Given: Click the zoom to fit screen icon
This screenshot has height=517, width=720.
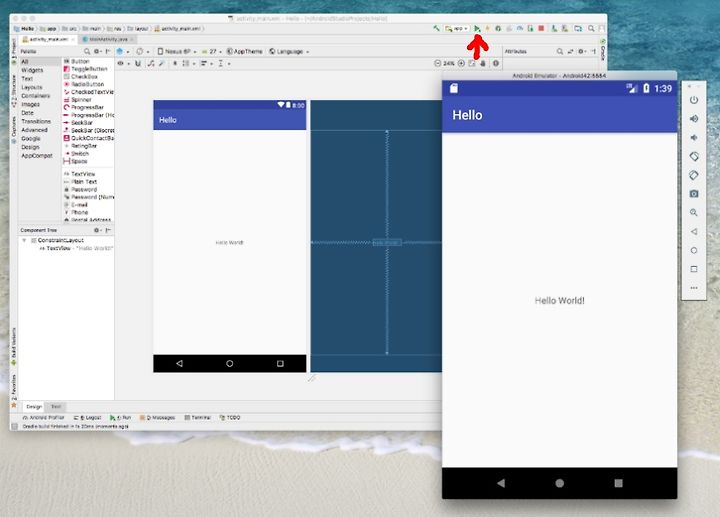Looking at the screenshot, I should click(472, 63).
